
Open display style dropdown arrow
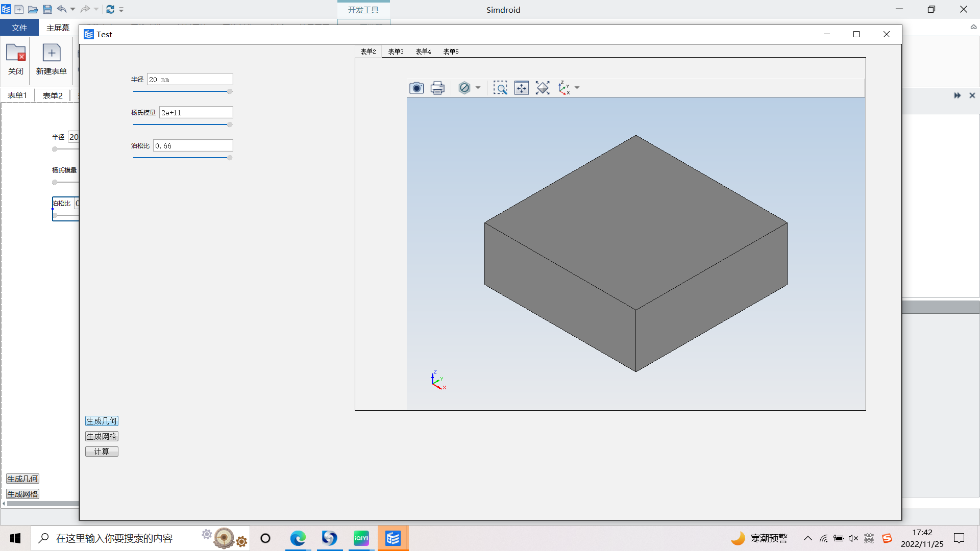coord(478,88)
